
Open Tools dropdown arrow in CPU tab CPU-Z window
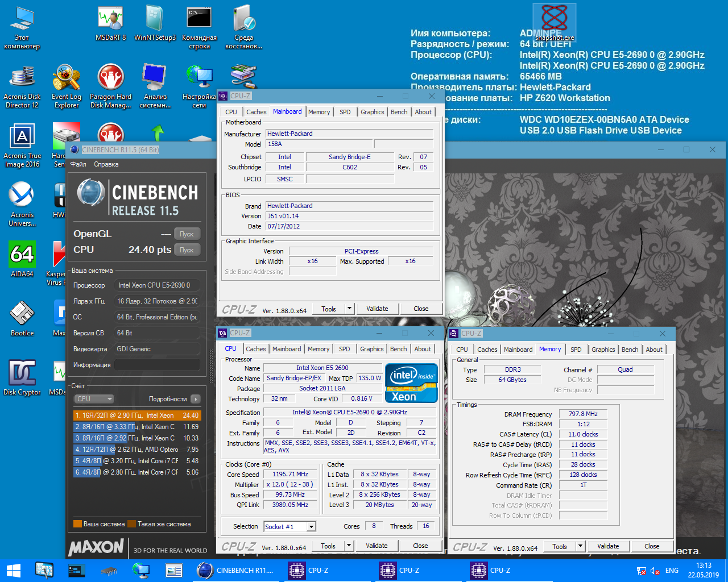pyautogui.click(x=349, y=546)
